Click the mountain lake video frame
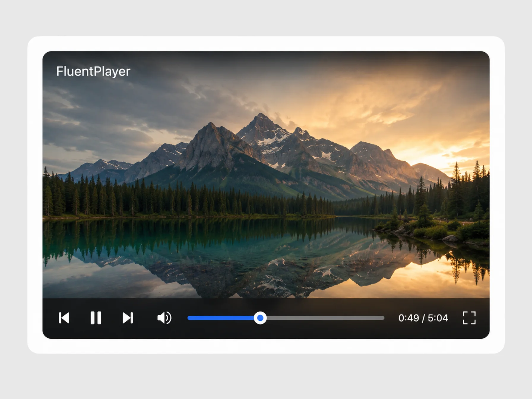The width and height of the screenshot is (532, 399). 266,175
